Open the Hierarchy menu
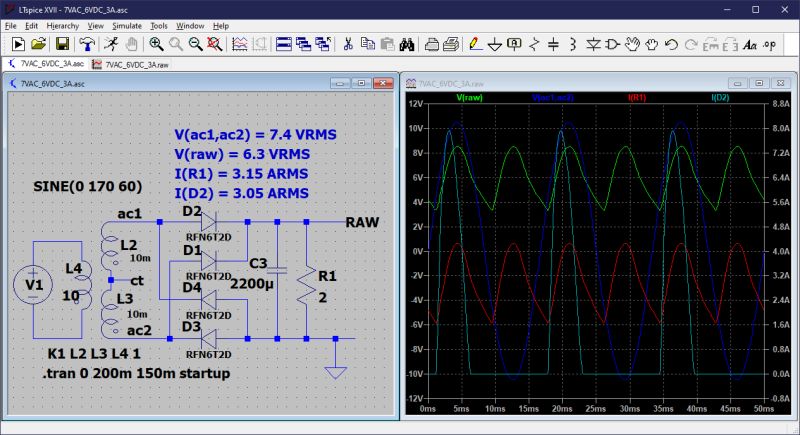This screenshot has height=435, width=800. pos(63,25)
